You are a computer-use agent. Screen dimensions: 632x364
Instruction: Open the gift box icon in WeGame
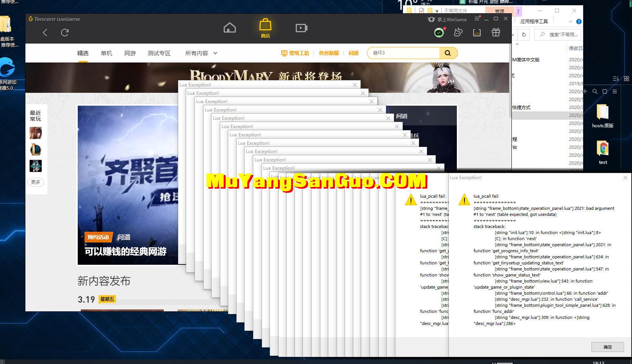click(496, 33)
